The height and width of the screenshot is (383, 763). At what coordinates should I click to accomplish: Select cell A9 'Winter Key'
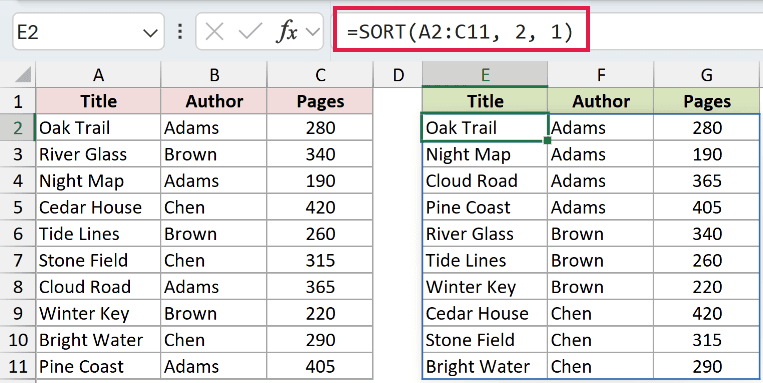pos(98,313)
